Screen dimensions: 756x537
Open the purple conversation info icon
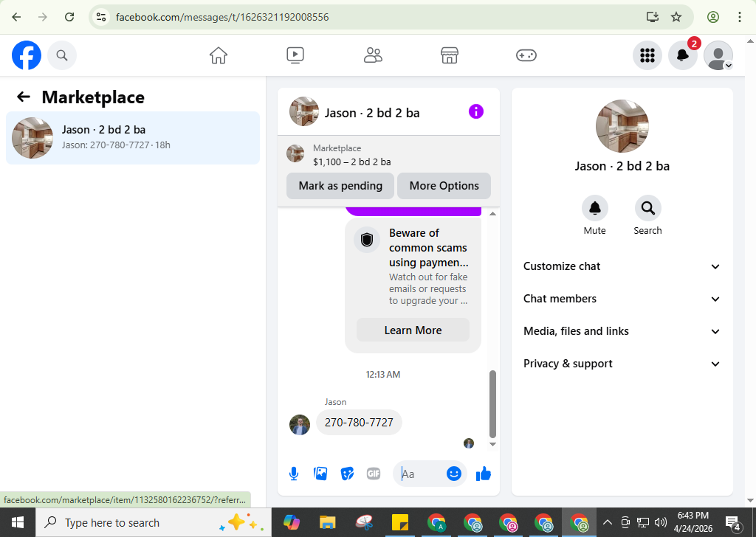click(476, 111)
